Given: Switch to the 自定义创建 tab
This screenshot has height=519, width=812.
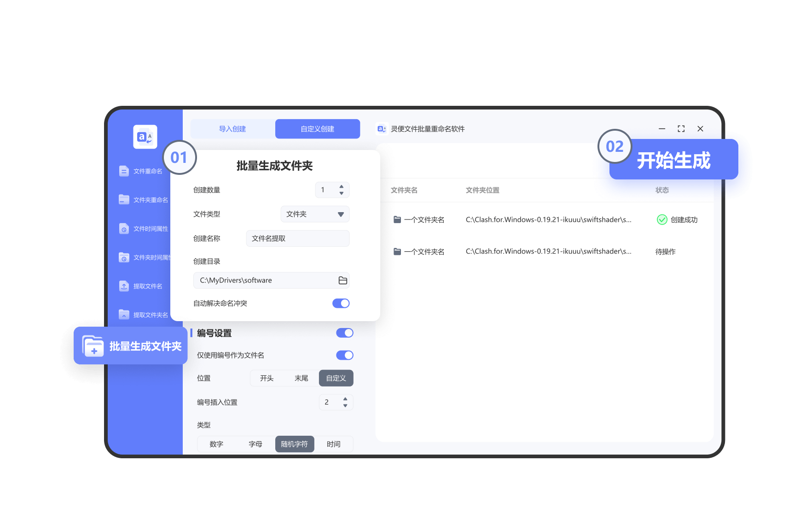Looking at the screenshot, I should tap(317, 129).
